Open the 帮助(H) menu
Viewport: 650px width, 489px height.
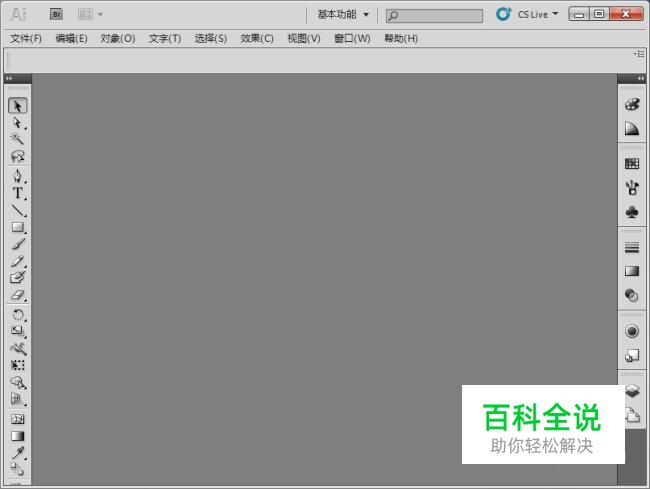(x=401, y=39)
